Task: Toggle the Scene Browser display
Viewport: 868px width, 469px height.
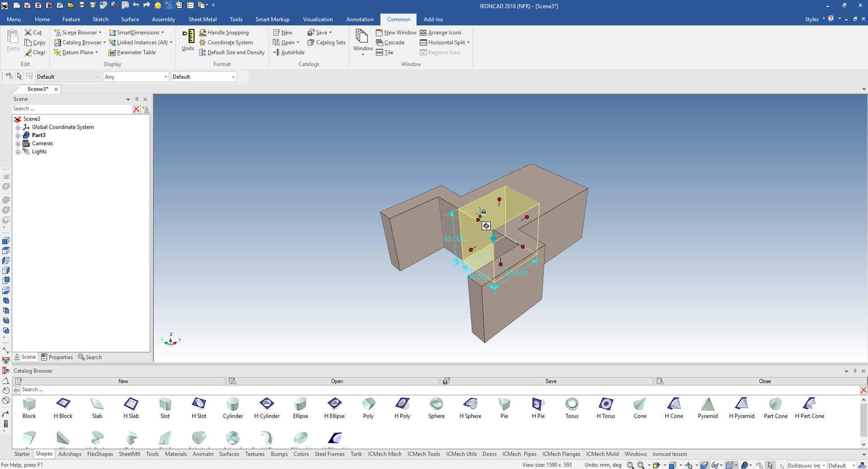Action: [77, 33]
